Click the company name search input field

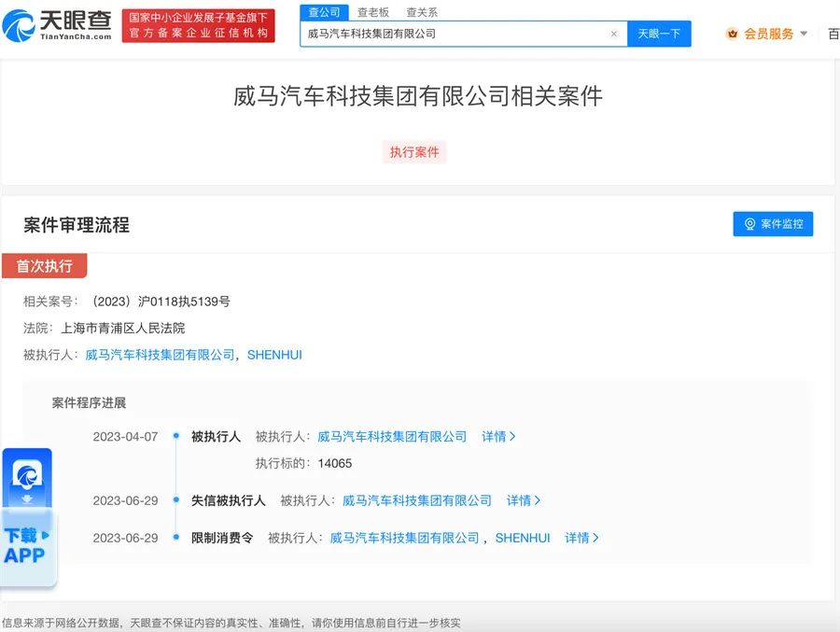coord(453,34)
